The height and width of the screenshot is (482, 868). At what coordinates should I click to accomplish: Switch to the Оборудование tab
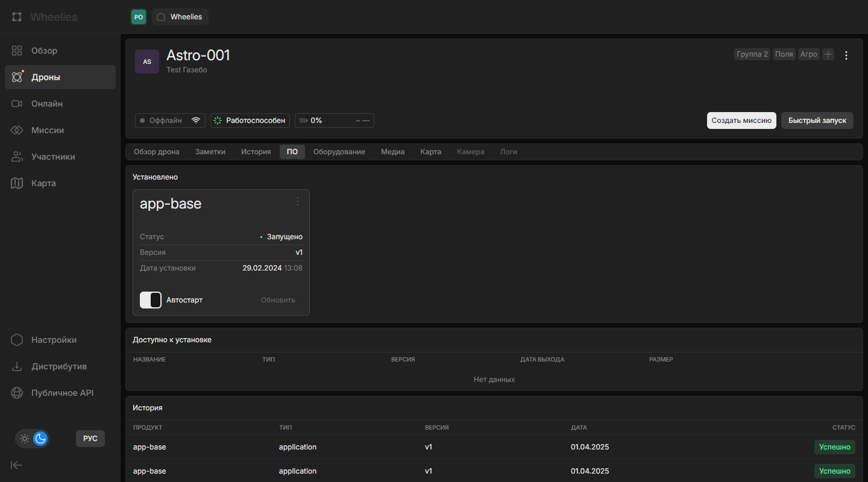coord(339,152)
